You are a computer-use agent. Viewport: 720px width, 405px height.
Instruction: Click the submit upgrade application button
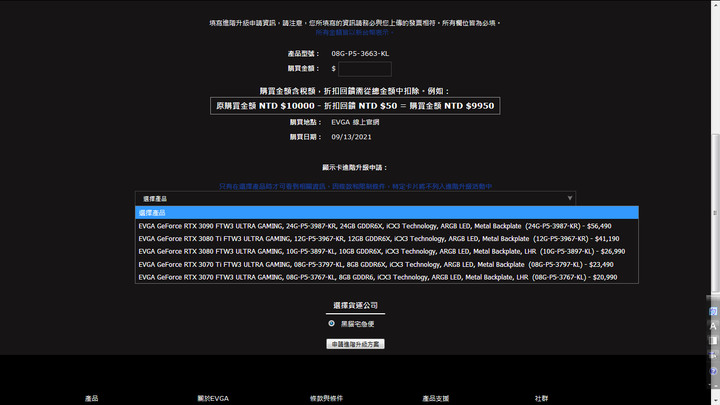(355, 344)
